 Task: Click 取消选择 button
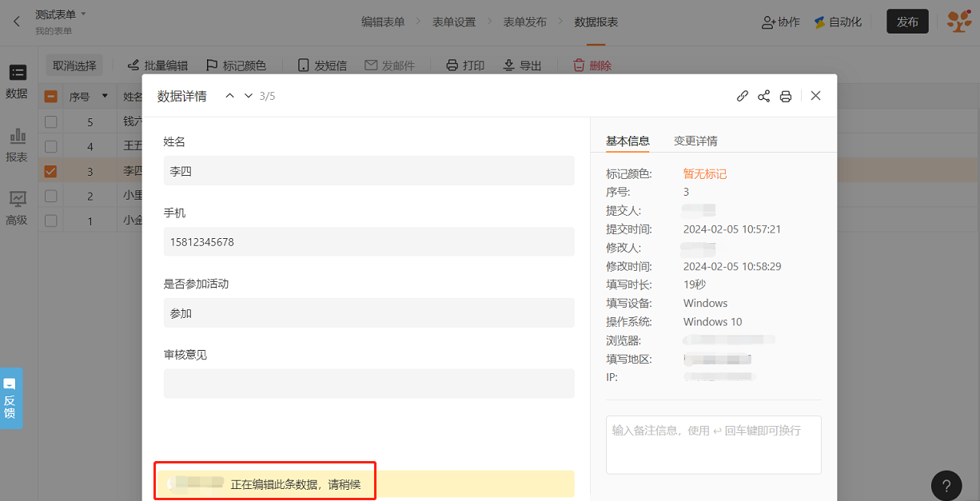[x=74, y=66]
